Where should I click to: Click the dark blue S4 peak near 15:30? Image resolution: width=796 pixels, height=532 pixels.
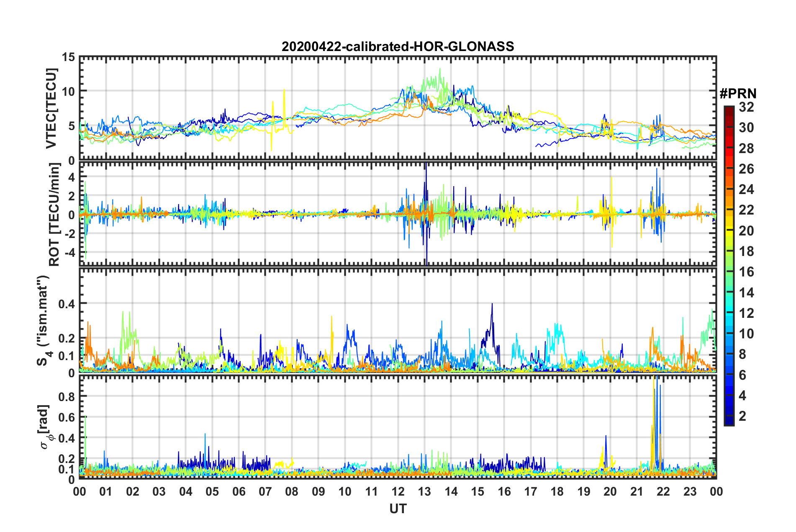492,304
